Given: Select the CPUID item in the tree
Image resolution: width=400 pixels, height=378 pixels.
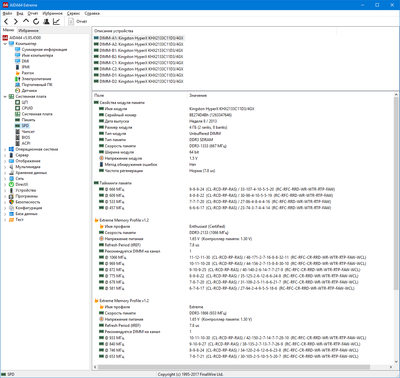Looking at the screenshot, I should coord(27,108).
